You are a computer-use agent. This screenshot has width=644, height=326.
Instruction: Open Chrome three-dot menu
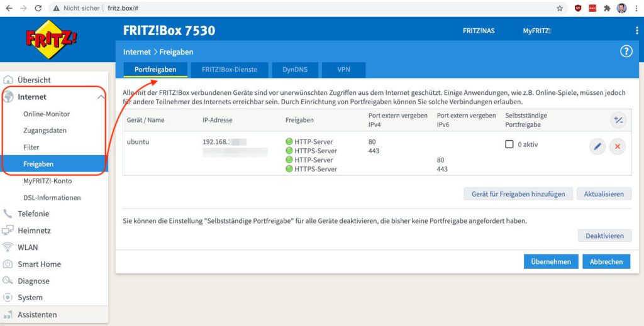[x=636, y=8]
